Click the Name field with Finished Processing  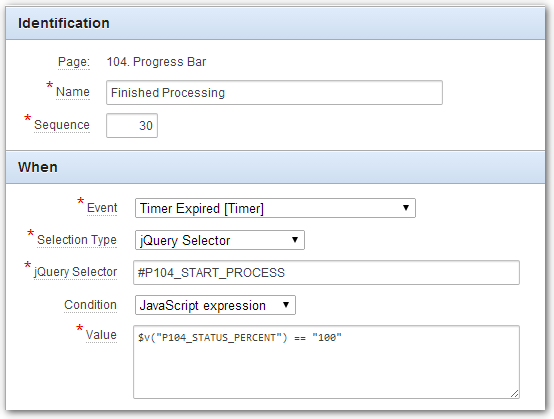click(x=274, y=93)
